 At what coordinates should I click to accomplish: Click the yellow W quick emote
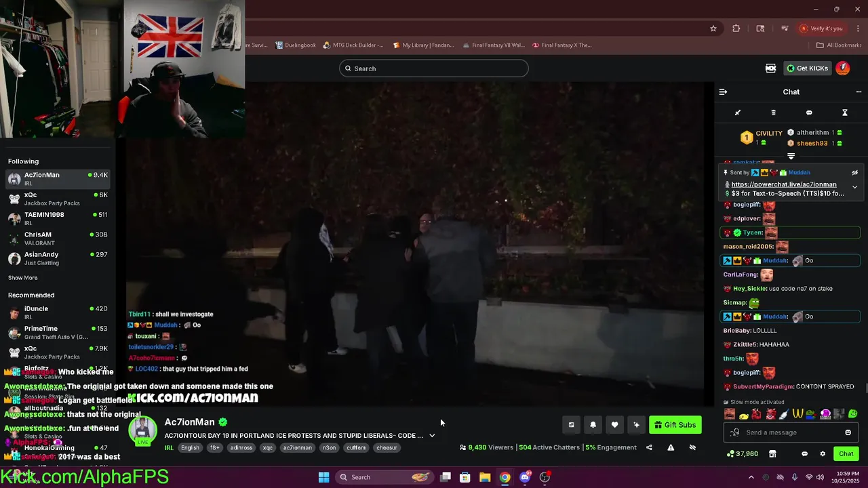pyautogui.click(x=797, y=414)
